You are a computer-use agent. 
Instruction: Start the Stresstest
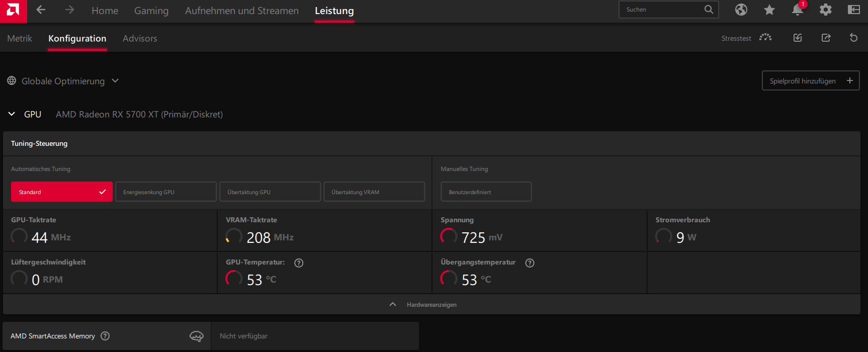tap(747, 38)
